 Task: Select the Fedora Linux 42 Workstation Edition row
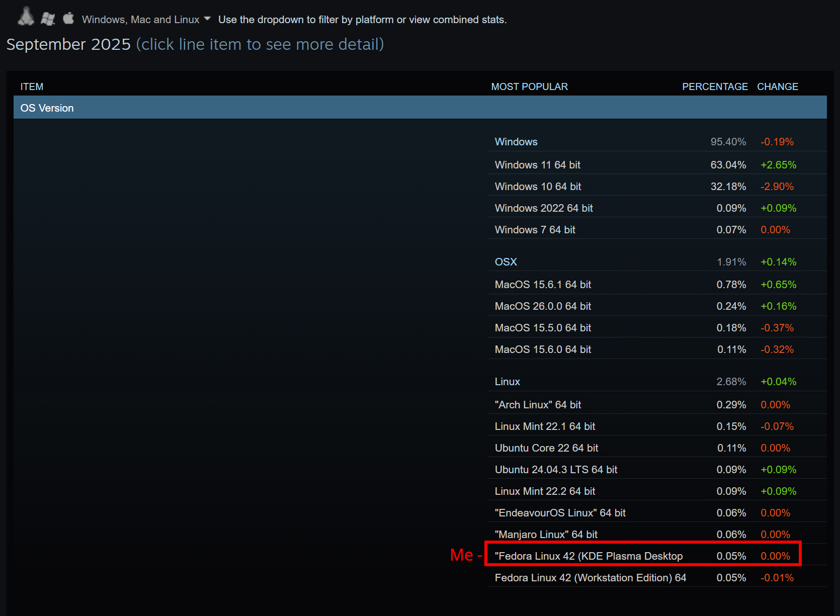pyautogui.click(x=657, y=578)
